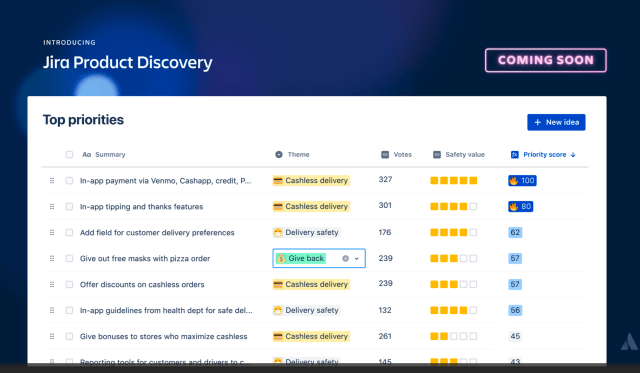Viewport: 640px width, 373px height.
Task: Click the New idea button
Action: tap(556, 122)
